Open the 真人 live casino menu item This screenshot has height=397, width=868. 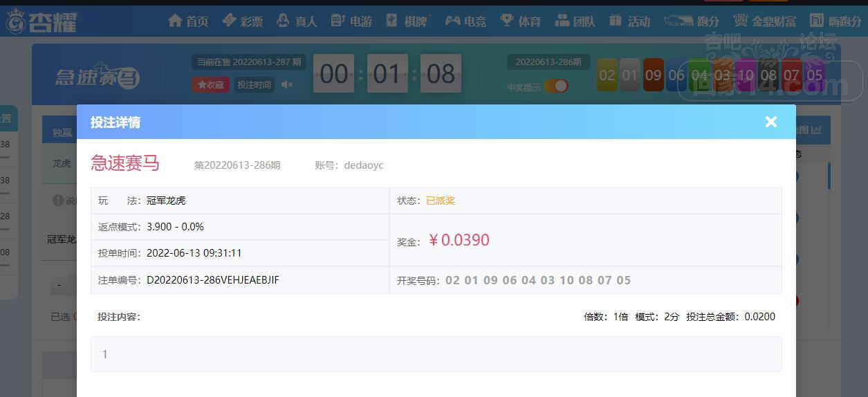296,21
